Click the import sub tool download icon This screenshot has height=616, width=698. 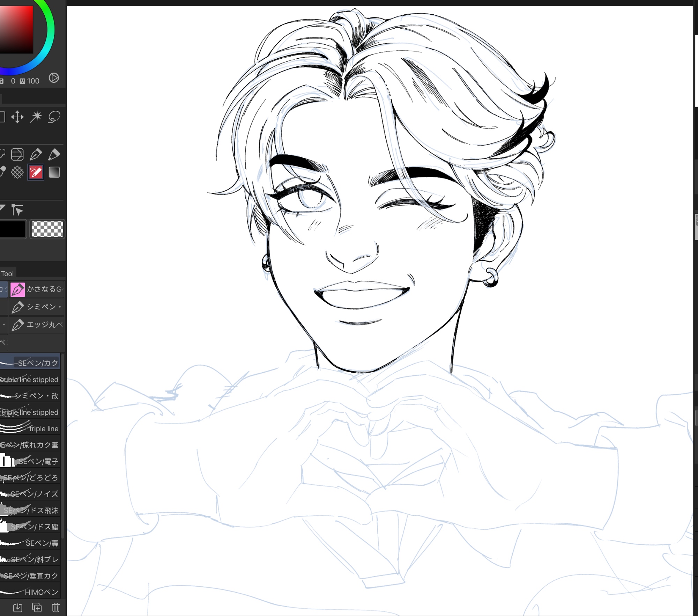[x=17, y=607]
